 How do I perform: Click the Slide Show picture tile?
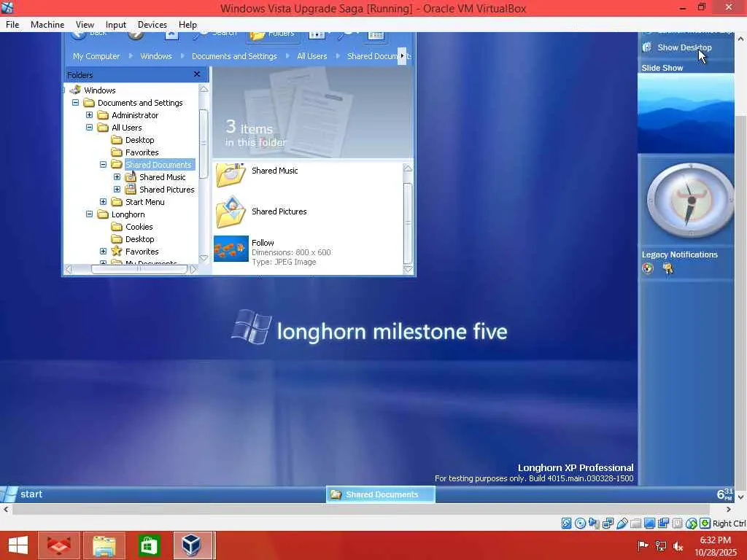click(686, 113)
